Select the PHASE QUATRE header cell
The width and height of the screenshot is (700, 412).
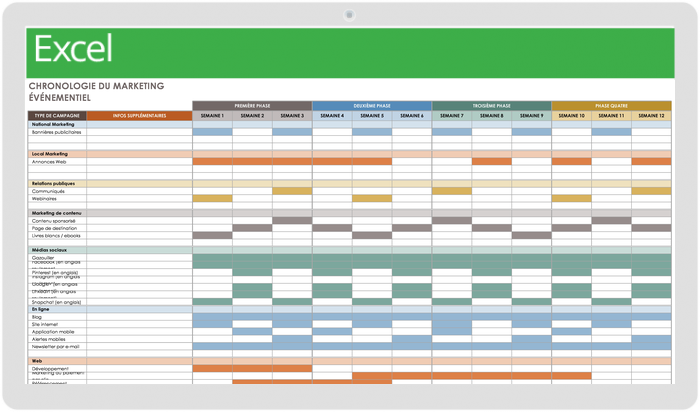pyautogui.click(x=611, y=105)
